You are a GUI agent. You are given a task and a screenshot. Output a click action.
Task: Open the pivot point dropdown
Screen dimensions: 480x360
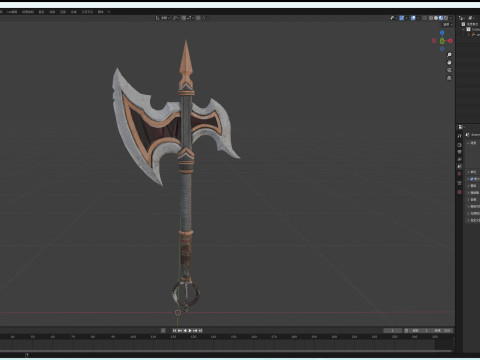(x=175, y=18)
